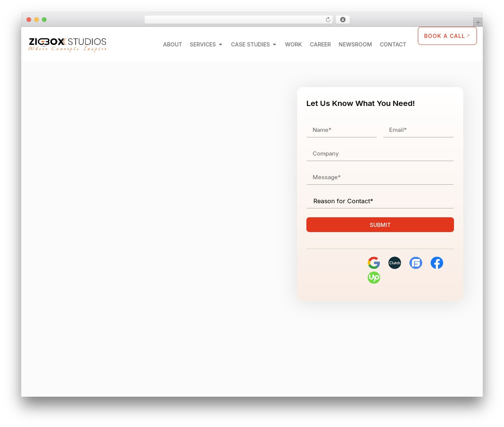504x427 pixels.
Task: Reload the page using the refresh icon
Action: 328,20
